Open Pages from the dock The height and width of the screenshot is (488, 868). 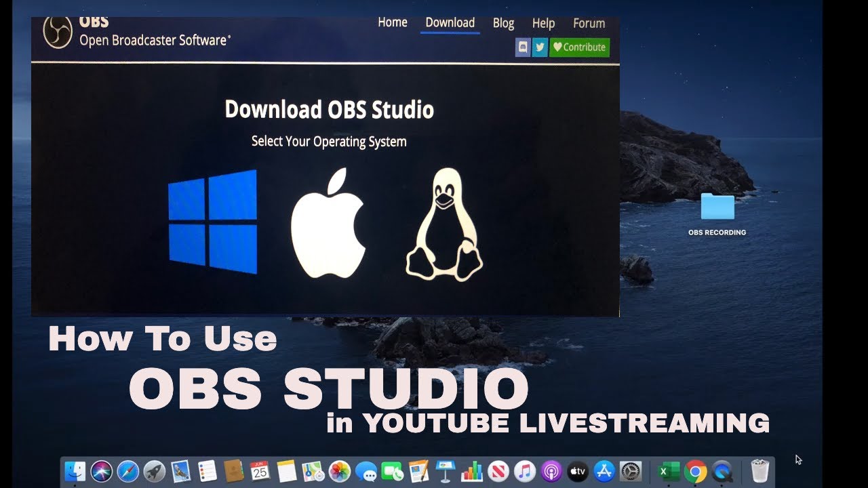click(418, 471)
